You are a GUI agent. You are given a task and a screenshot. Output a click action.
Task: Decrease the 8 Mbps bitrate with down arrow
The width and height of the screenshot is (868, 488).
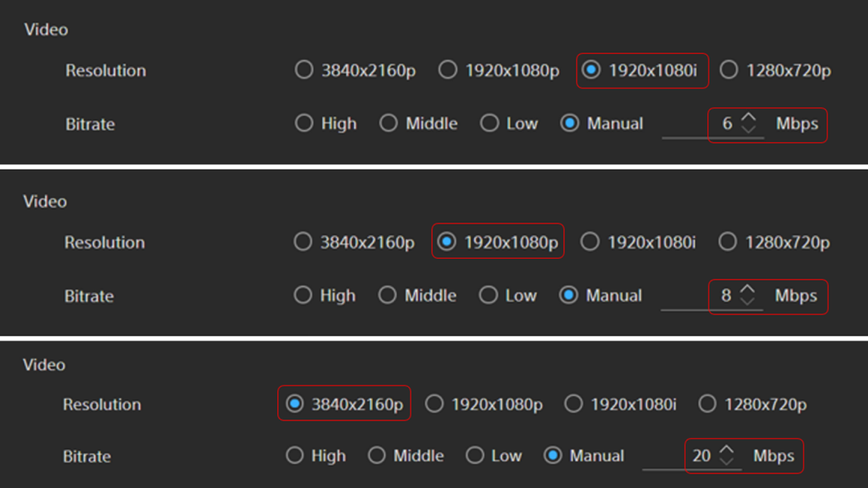pos(747,301)
